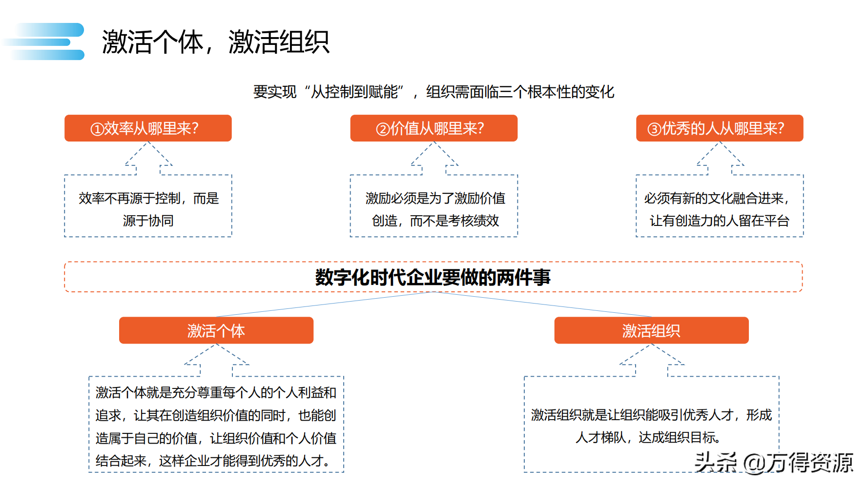Select the subtitle line about 从控制到赋能
868x488 pixels.
tap(434, 92)
